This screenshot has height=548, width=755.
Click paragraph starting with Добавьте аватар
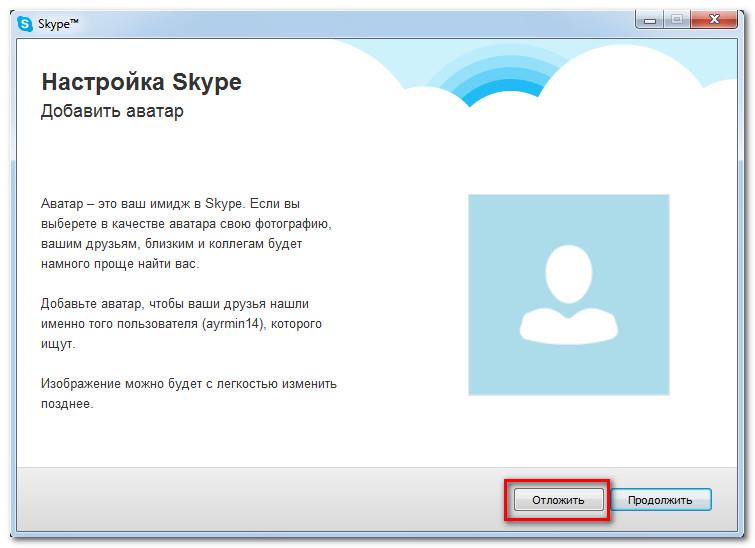click(182, 323)
